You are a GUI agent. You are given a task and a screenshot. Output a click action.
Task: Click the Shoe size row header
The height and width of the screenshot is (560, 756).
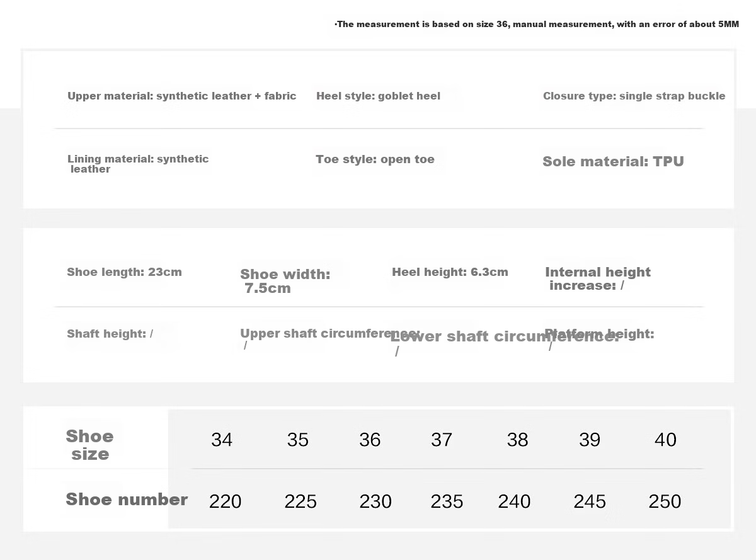90,445
